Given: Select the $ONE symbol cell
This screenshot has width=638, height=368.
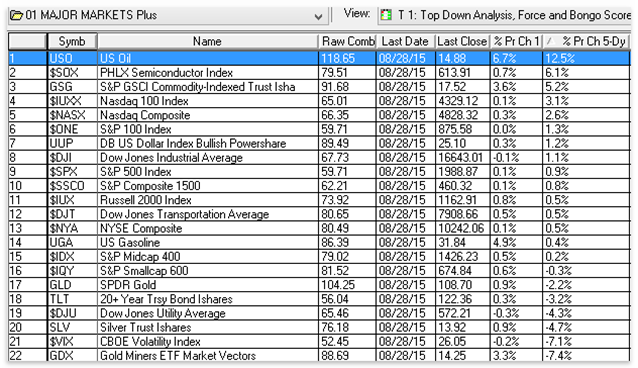Looking at the screenshot, I should click(x=72, y=129).
